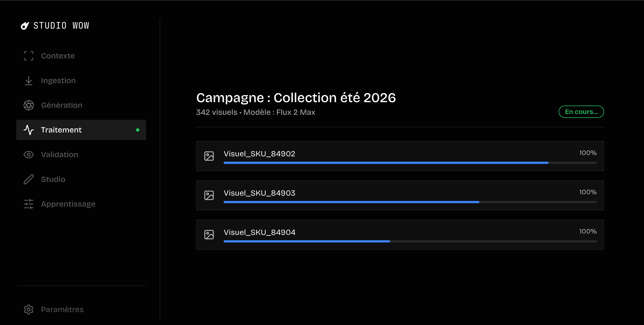The width and height of the screenshot is (644, 325).
Task: Go to the Ingestion section
Action: (58, 81)
